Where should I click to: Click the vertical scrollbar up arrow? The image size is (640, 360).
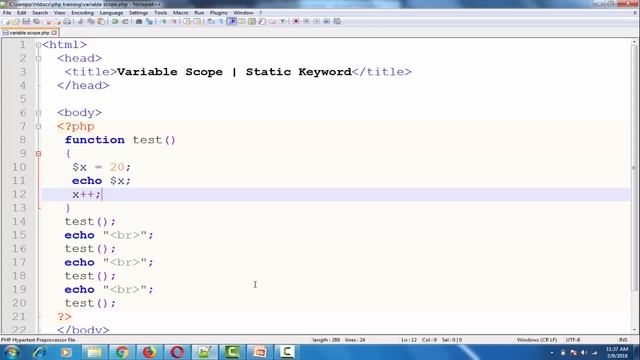(x=635, y=42)
